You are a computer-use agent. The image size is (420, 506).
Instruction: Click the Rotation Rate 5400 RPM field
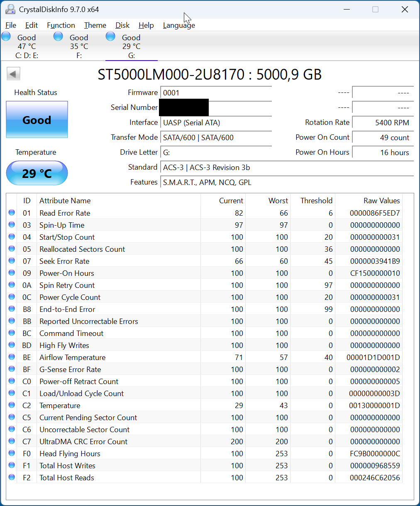tap(383, 122)
